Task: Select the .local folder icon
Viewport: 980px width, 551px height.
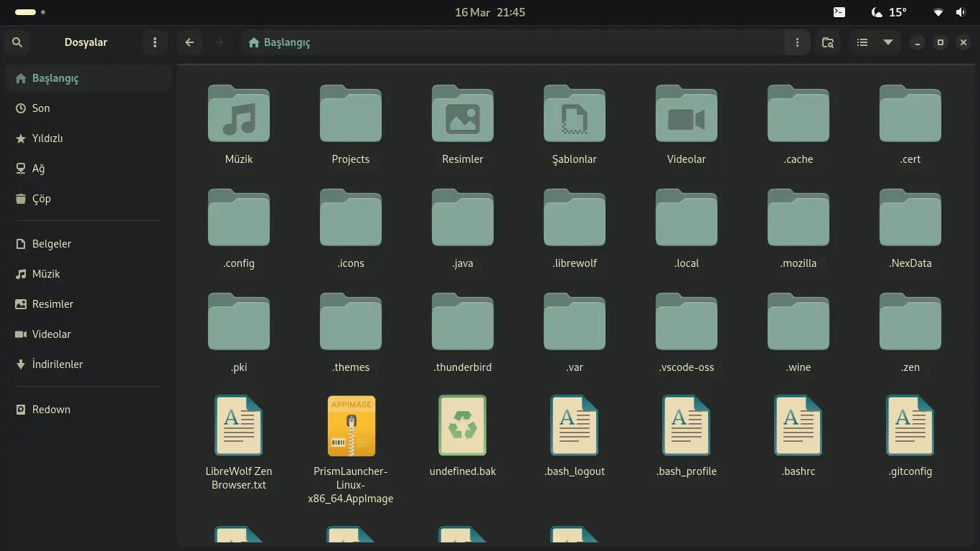Action: tap(687, 217)
